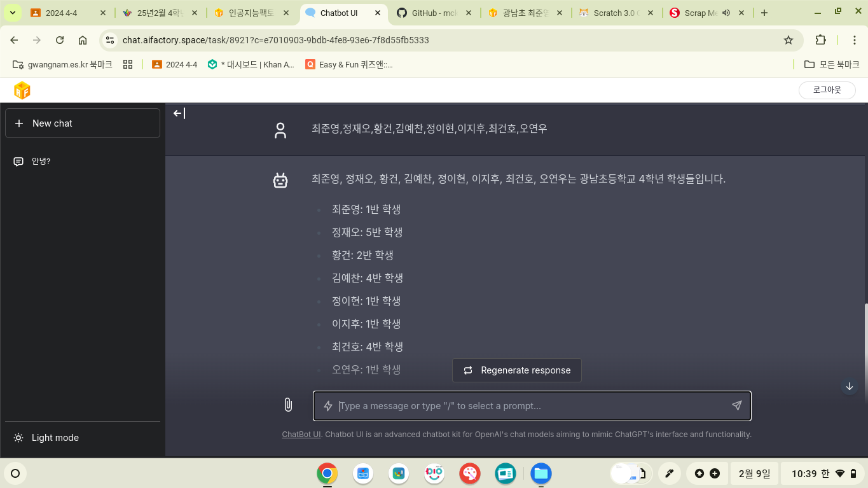Open the gwangnam.es.kr 북마크 folder

[x=63, y=64]
